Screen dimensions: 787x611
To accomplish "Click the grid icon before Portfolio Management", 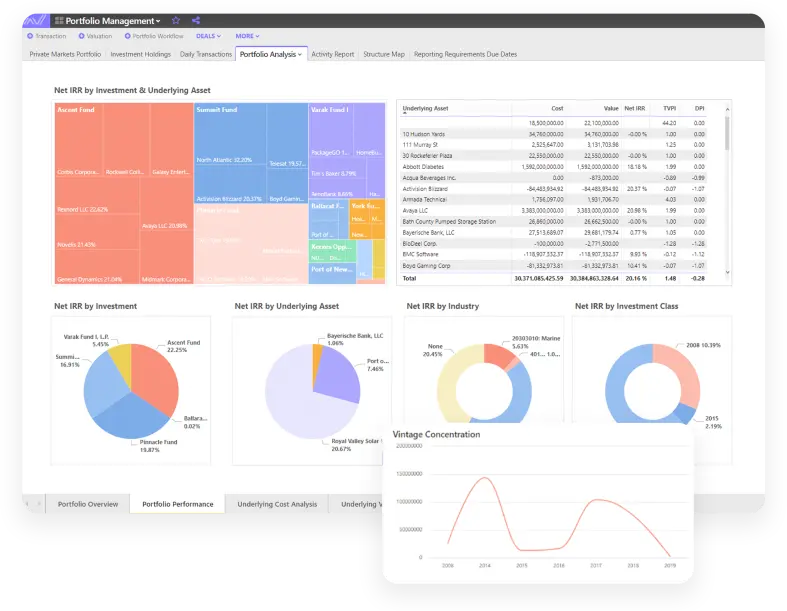I will [x=59, y=20].
